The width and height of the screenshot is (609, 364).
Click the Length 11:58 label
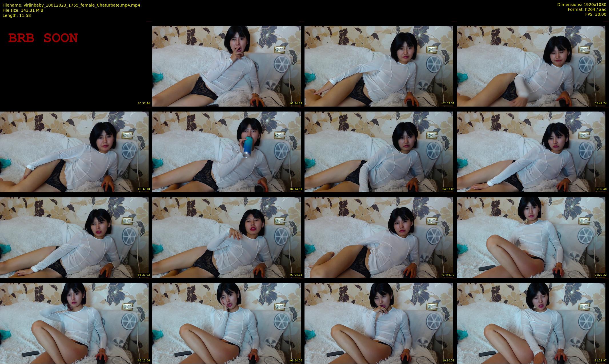pyautogui.click(x=17, y=15)
